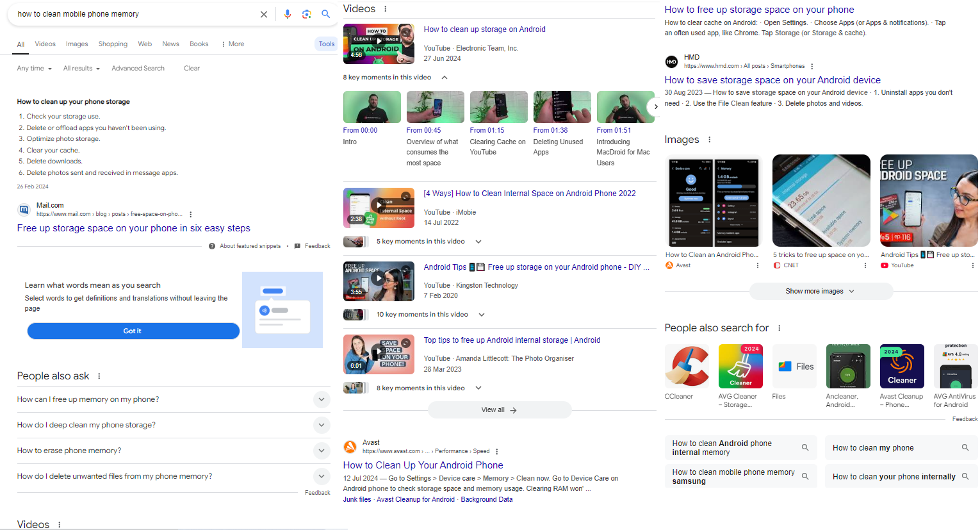Click the View all videos button
This screenshot has height=530, width=980.
pos(500,410)
